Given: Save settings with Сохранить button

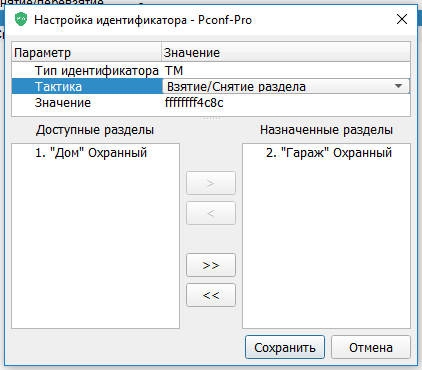Looking at the screenshot, I should click(x=285, y=347).
